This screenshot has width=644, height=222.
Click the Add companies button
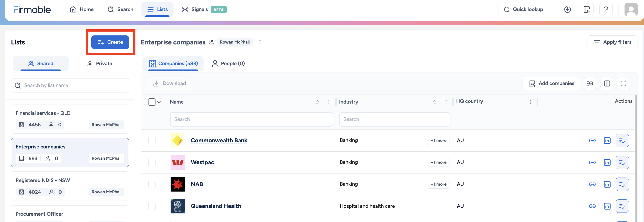551,83
